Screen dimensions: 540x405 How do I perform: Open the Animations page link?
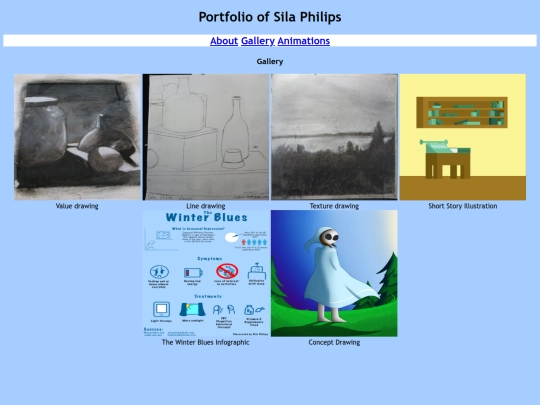pyautogui.click(x=303, y=41)
